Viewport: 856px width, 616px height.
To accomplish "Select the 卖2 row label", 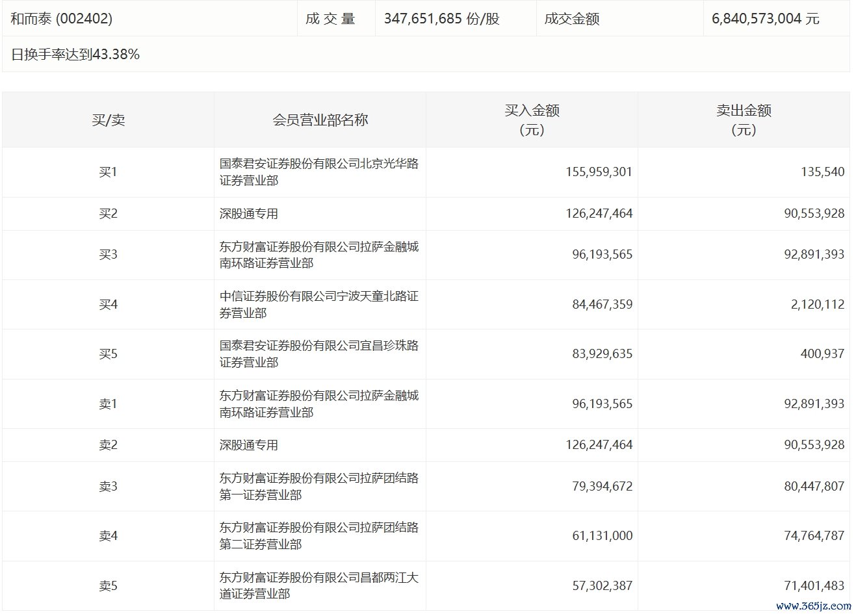I will tap(108, 445).
